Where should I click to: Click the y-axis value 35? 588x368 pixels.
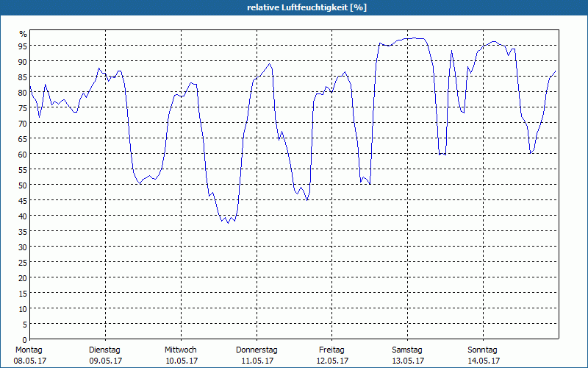[x=23, y=231]
